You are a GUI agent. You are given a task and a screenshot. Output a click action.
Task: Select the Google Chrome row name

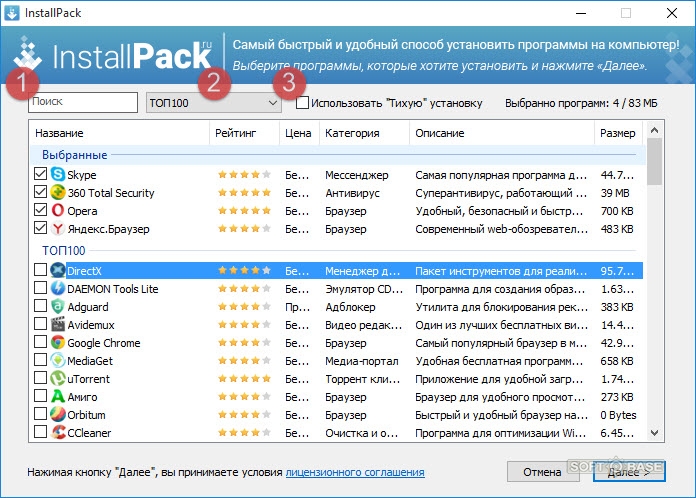tap(104, 343)
